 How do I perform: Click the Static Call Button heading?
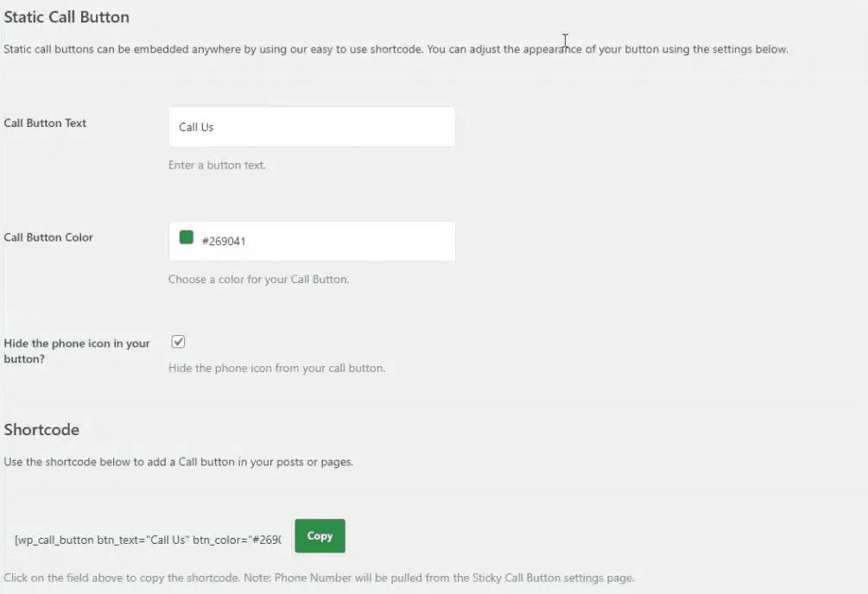[x=67, y=16]
